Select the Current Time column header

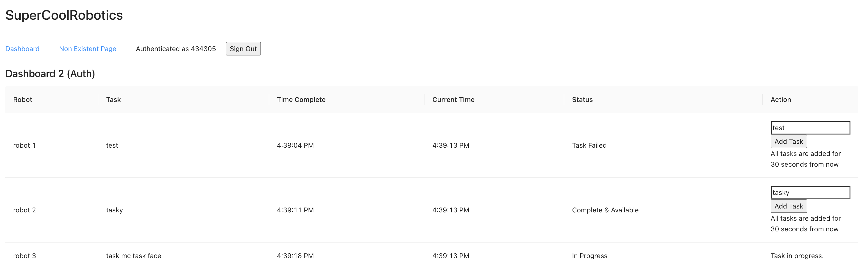pyautogui.click(x=453, y=100)
